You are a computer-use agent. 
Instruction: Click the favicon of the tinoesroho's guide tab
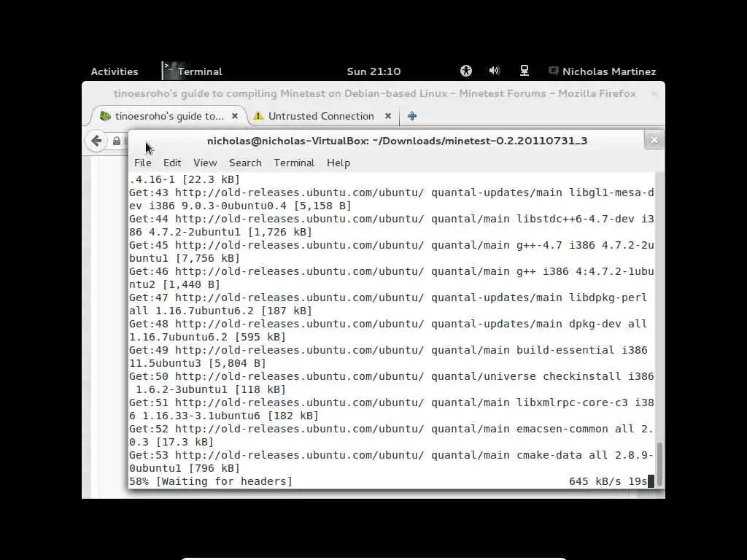[105, 116]
